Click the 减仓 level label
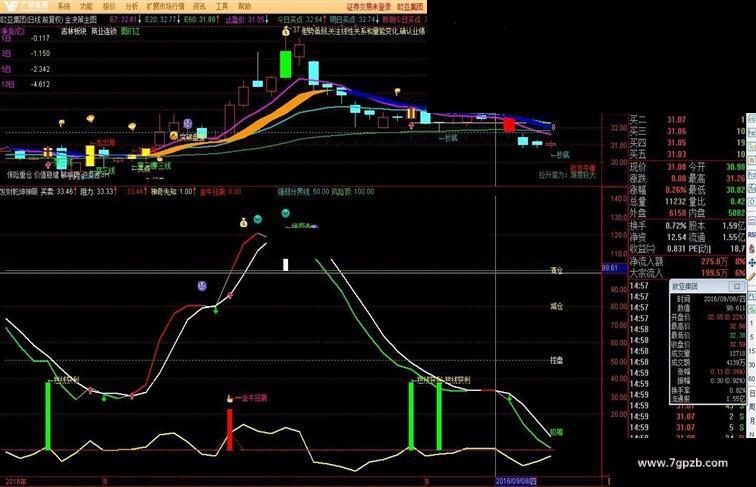The width and height of the screenshot is (756, 487). click(556, 307)
